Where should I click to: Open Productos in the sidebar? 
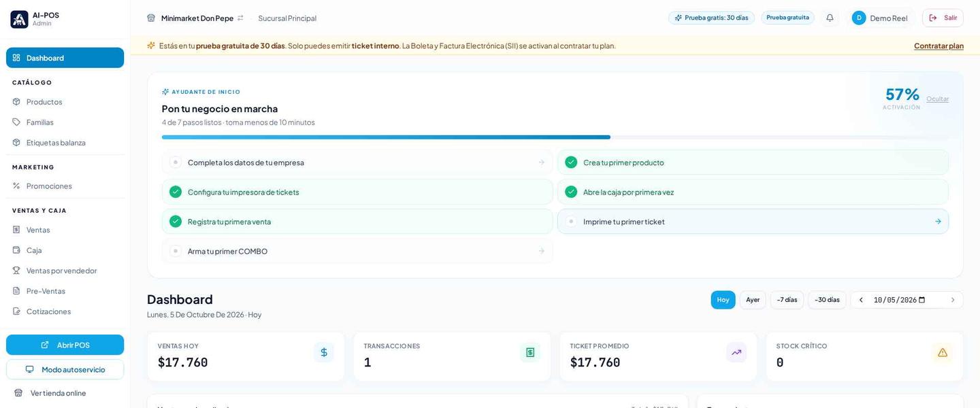[x=65, y=101]
